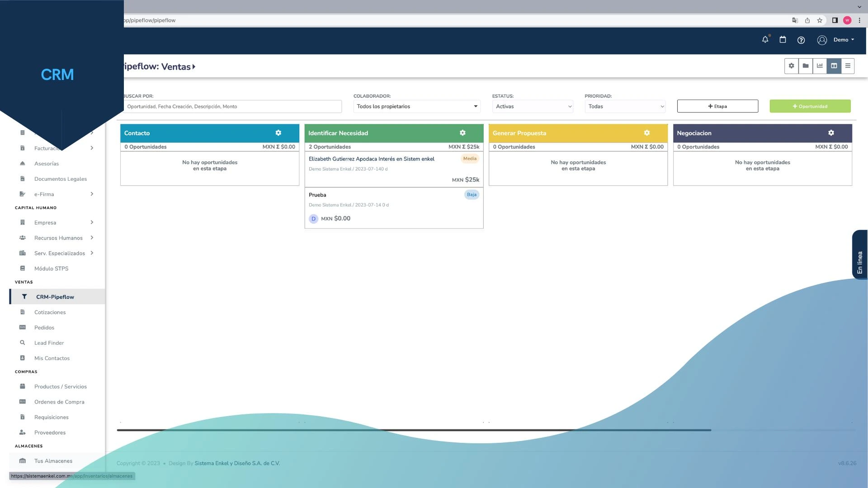Image resolution: width=868 pixels, height=488 pixels.
Task: Click the green '+ Oportunidad' button
Action: point(810,106)
